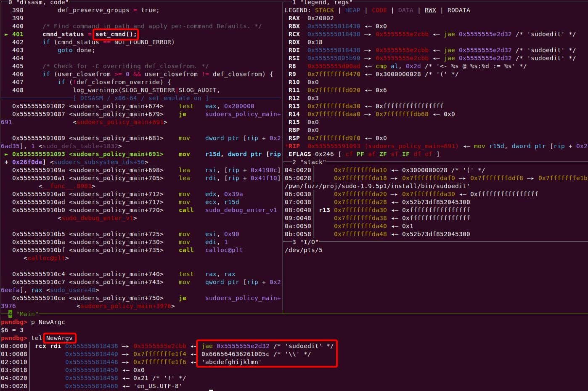The image size is (588, 391).
Task: Click symbol 'sudoers_subsystem_ids+56'
Action: coord(99,162)
